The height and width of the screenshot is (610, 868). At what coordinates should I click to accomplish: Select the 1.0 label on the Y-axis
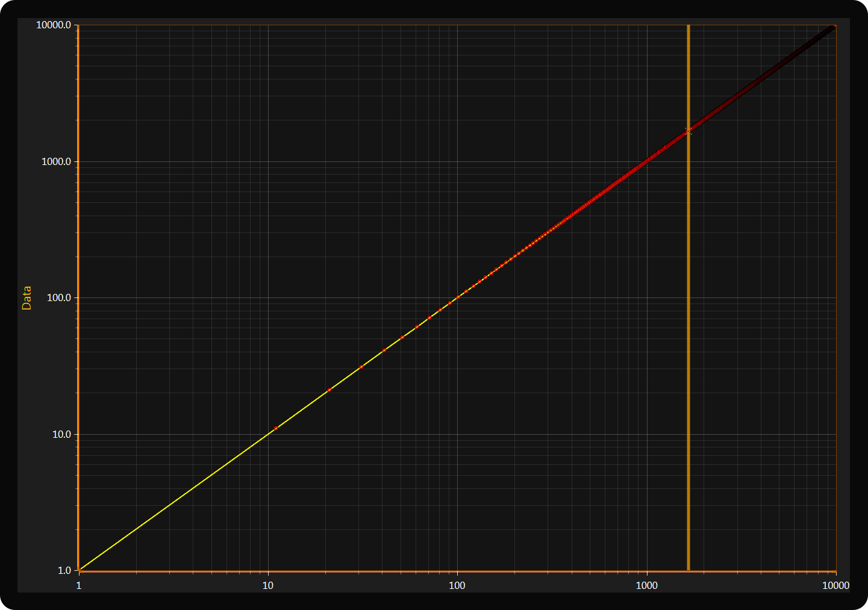point(64,570)
